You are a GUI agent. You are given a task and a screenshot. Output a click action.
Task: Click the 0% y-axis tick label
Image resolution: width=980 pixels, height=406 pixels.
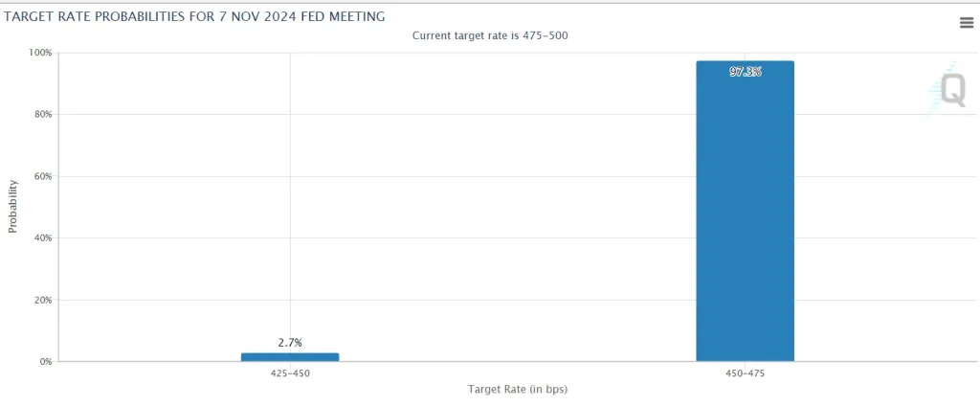click(45, 362)
